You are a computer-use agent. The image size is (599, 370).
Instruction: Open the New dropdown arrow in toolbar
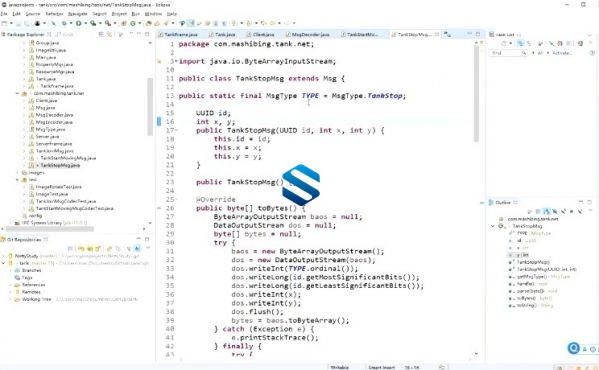[x=11, y=23]
